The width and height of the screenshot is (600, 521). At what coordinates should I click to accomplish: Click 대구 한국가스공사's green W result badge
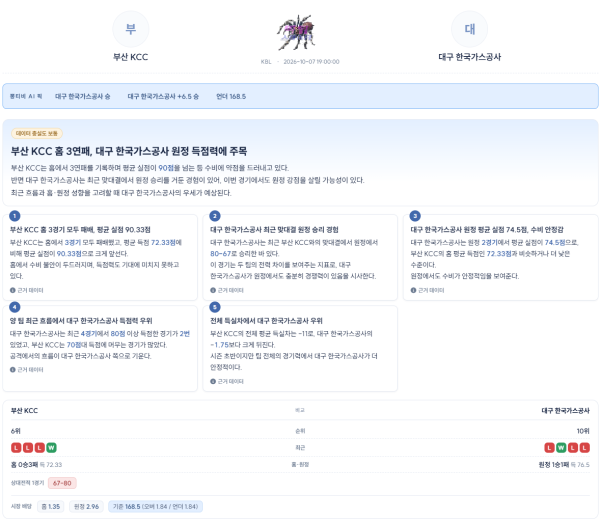click(x=561, y=448)
